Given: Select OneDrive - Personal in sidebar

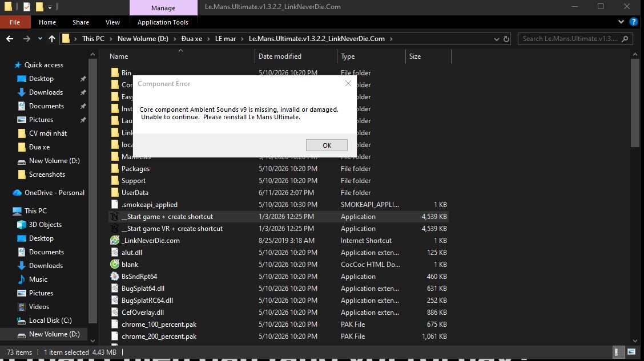Looking at the screenshot, I should point(54,192).
